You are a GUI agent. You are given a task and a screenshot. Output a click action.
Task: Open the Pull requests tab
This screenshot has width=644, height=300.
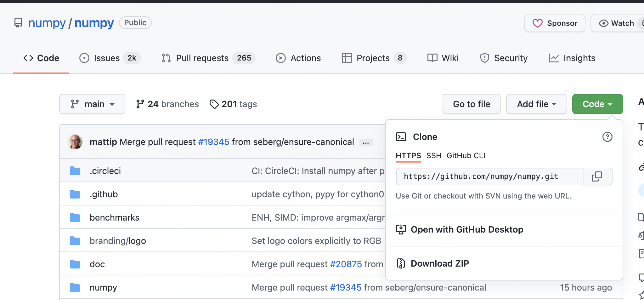[x=208, y=58]
